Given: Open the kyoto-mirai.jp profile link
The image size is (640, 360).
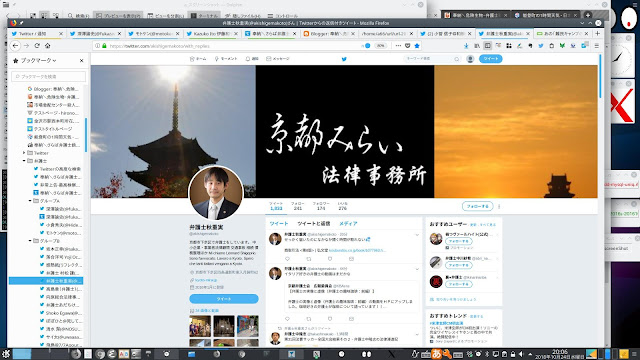Looking at the screenshot, I should [x=206, y=280].
